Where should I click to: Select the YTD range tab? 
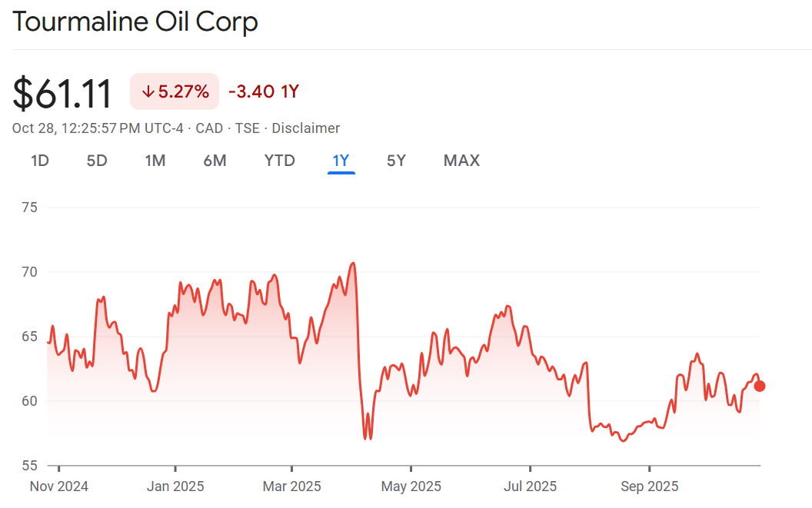(x=280, y=161)
